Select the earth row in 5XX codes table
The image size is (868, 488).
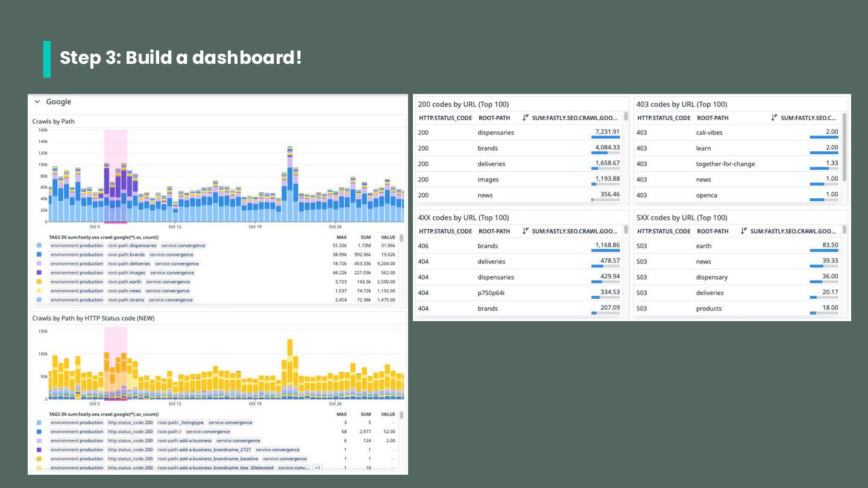click(x=739, y=246)
